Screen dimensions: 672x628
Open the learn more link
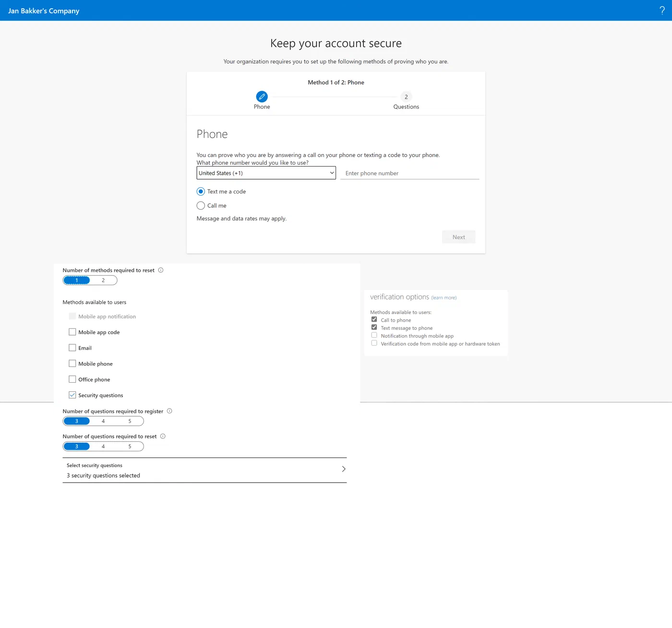(444, 298)
